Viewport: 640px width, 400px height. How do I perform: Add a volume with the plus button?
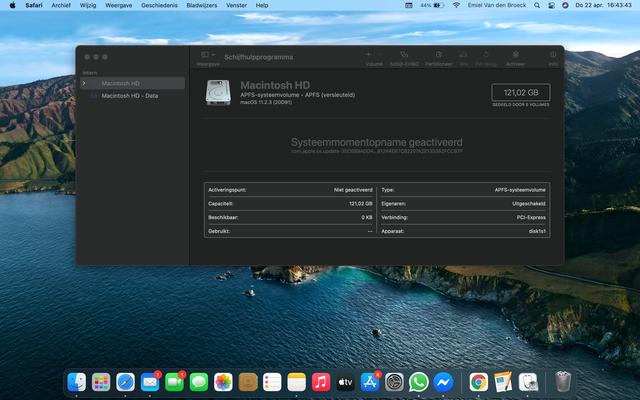368,54
